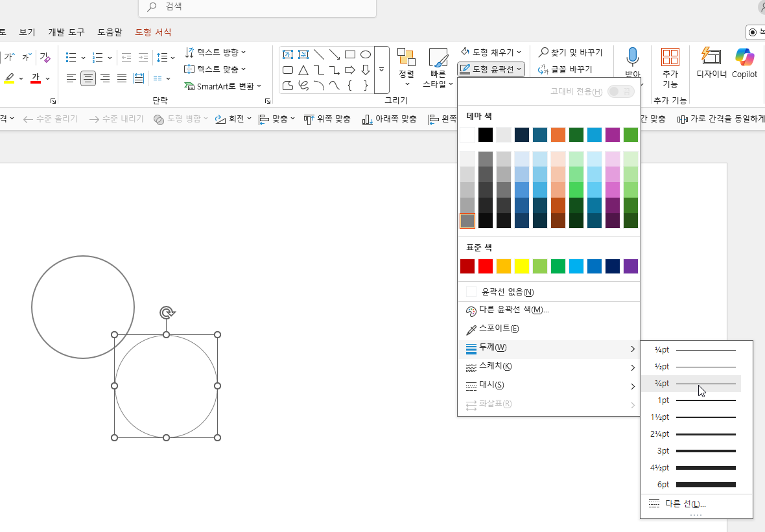Image resolution: width=765 pixels, height=532 pixels.
Task: Open the Developer (개발 도구) tab
Action: coord(66,32)
